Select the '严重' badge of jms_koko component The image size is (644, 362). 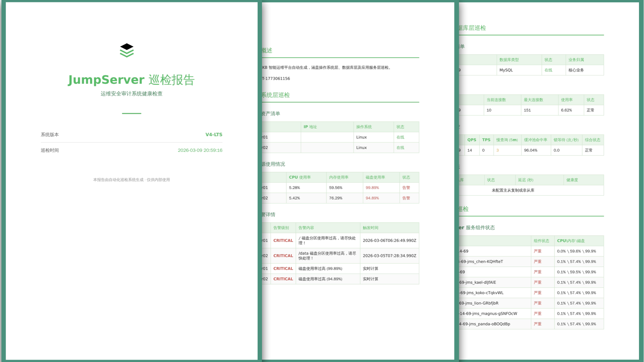point(537,293)
